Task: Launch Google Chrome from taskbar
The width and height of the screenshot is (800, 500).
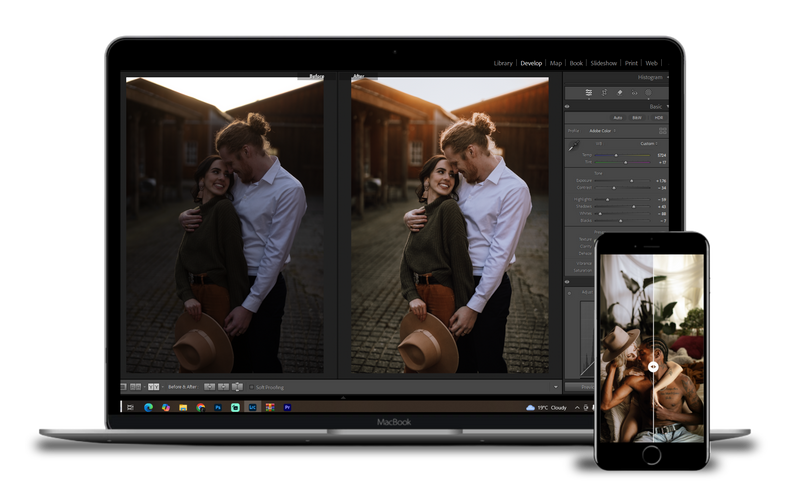Action: [201, 407]
